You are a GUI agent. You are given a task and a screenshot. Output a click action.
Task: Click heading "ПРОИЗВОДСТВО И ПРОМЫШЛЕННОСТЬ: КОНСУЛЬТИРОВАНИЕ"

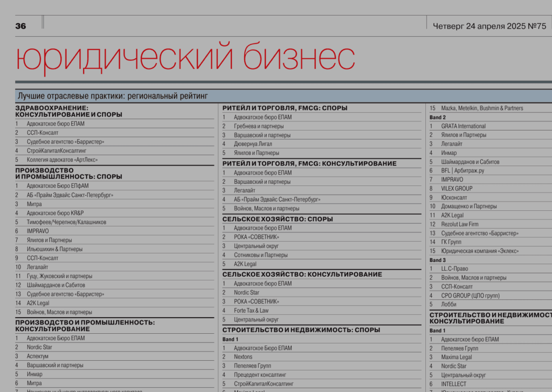85,326
